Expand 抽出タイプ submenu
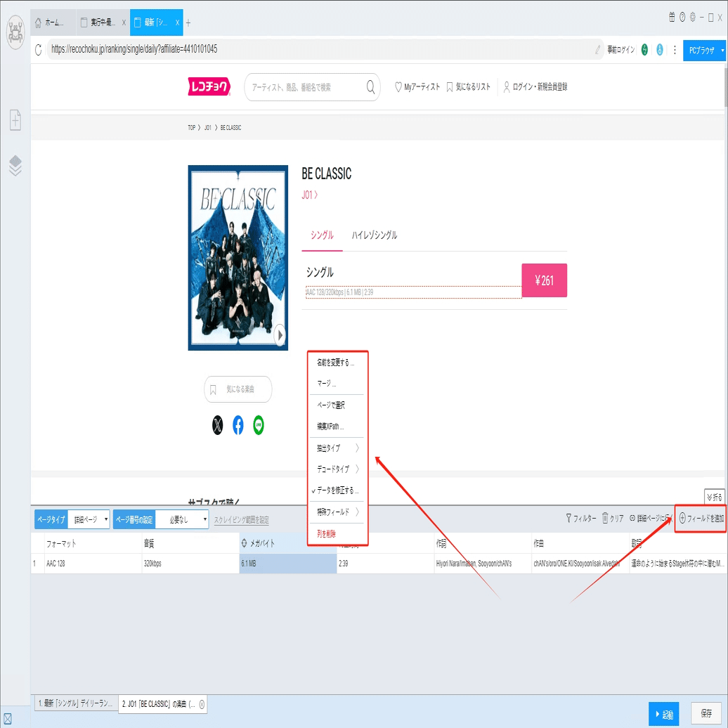 pyautogui.click(x=337, y=448)
